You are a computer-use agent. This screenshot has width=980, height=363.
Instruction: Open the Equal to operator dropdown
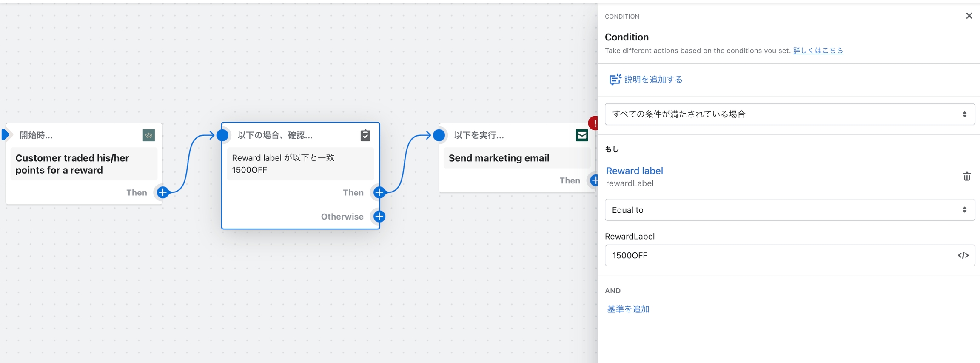(x=789, y=210)
